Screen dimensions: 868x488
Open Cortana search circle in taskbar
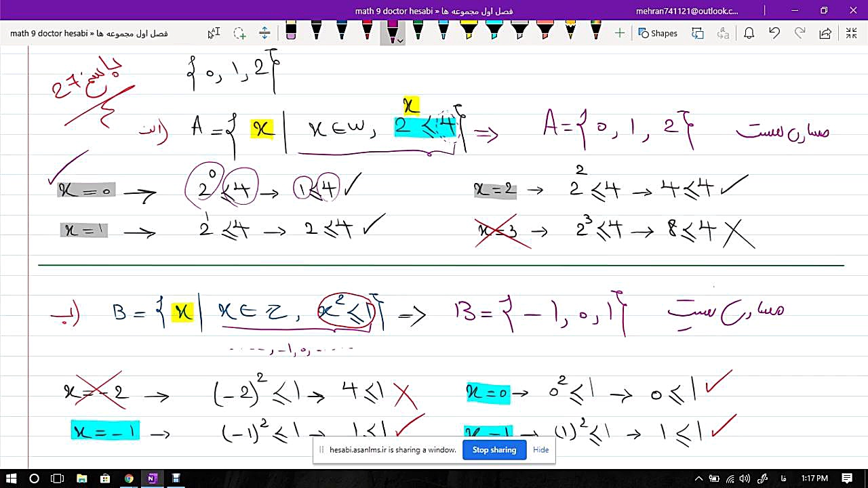[34, 479]
